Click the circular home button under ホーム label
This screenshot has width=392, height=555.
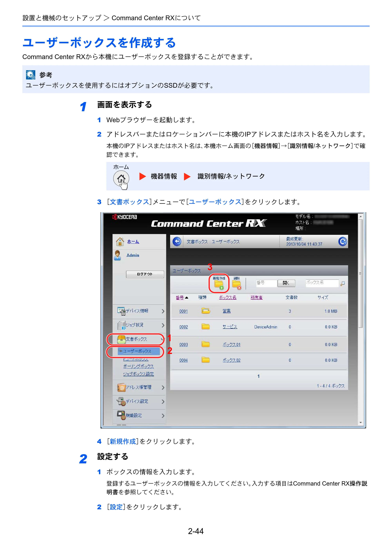121,179
